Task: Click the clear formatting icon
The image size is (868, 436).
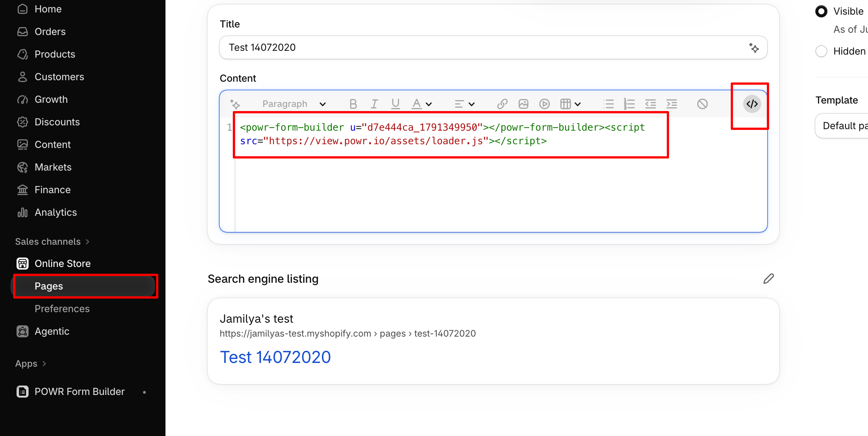Action: point(703,104)
